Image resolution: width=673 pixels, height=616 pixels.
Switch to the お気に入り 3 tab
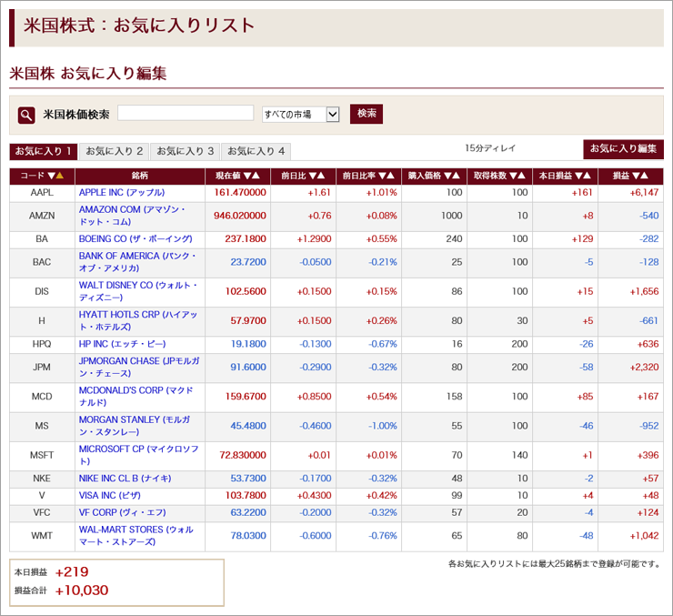(185, 151)
